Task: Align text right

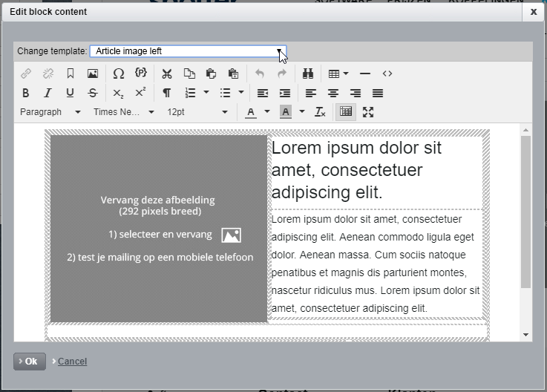Action: (x=356, y=93)
